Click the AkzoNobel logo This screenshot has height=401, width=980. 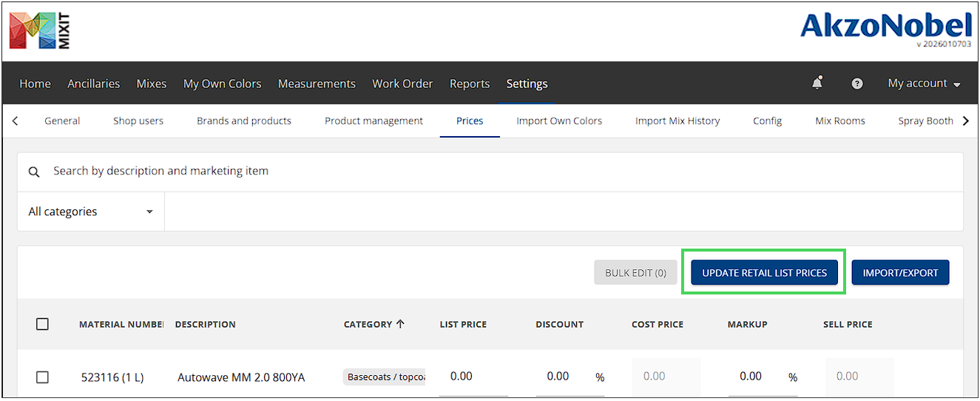click(x=885, y=27)
